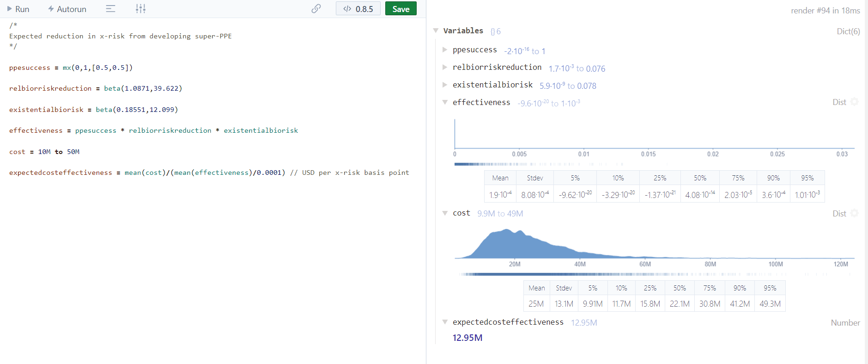868x364 pixels.
Task: Open the cost chart settings gear
Action: click(854, 213)
